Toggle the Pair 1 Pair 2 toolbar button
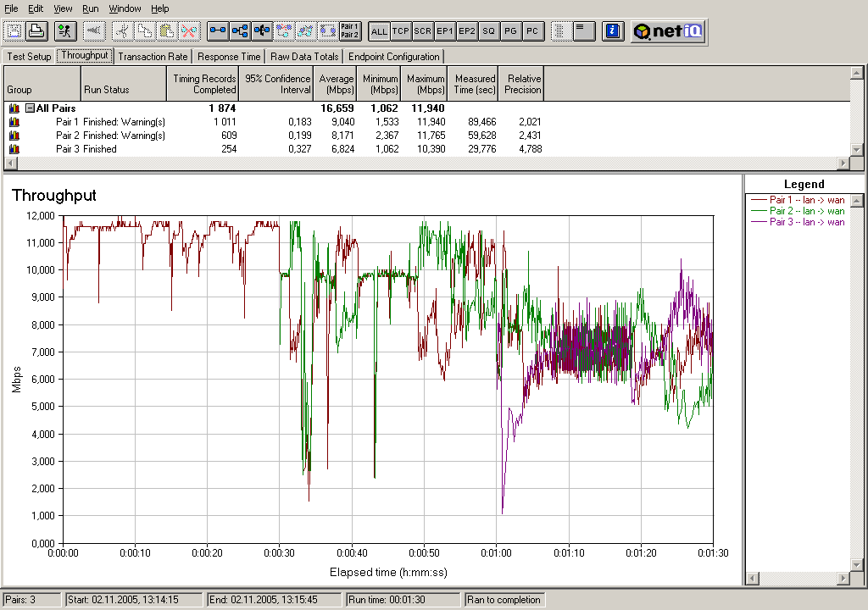 pyautogui.click(x=350, y=31)
